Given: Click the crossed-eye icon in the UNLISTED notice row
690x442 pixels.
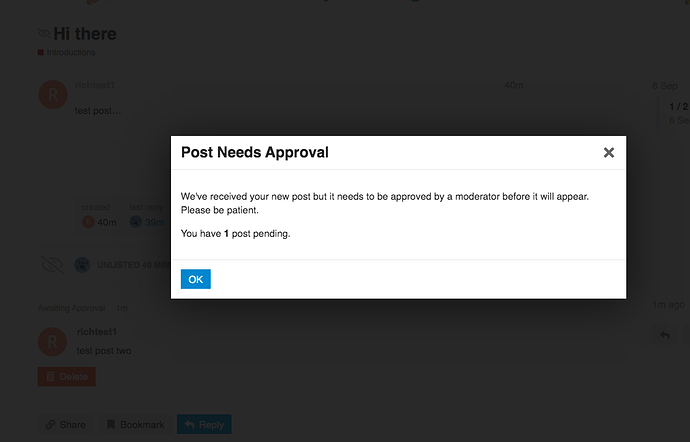Looking at the screenshot, I should pos(52,265).
